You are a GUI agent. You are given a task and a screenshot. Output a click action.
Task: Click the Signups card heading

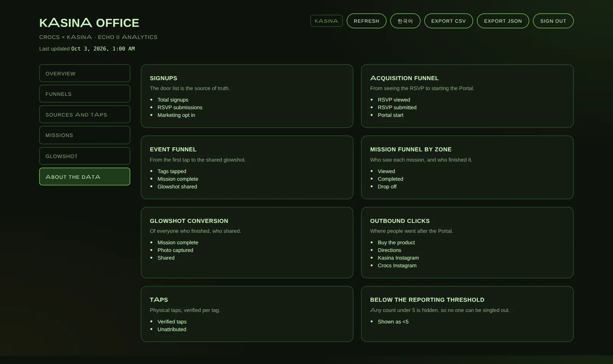[164, 78]
